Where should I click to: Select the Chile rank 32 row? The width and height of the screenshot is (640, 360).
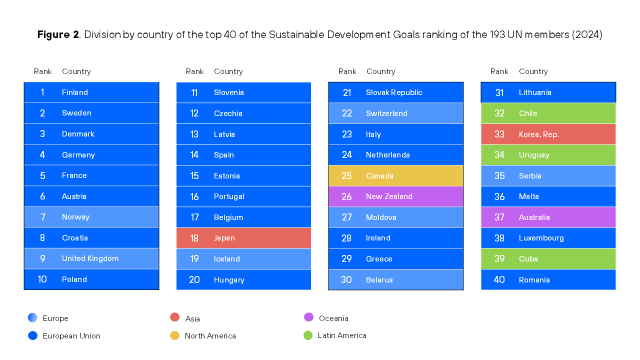(x=548, y=113)
